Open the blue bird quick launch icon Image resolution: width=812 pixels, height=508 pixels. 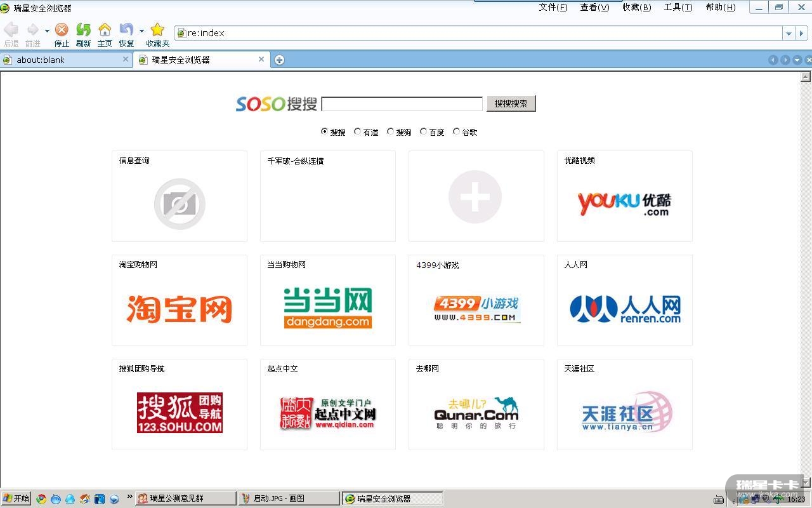[56, 499]
